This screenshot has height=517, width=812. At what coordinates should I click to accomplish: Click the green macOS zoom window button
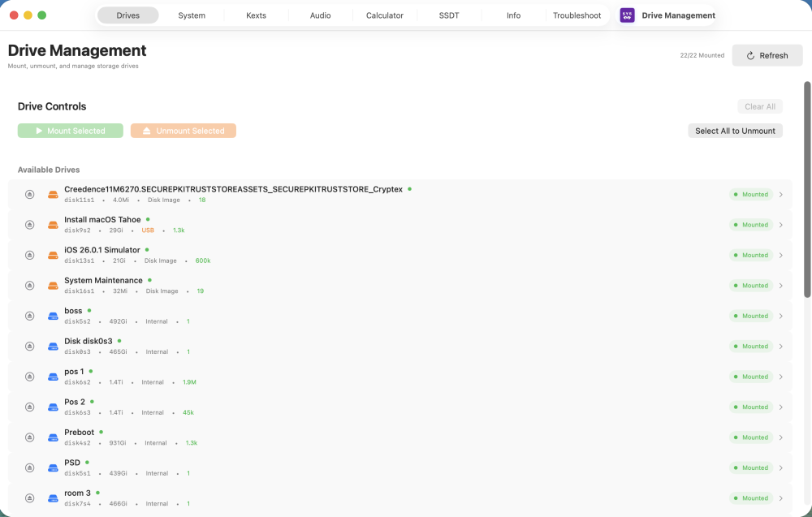pos(42,15)
